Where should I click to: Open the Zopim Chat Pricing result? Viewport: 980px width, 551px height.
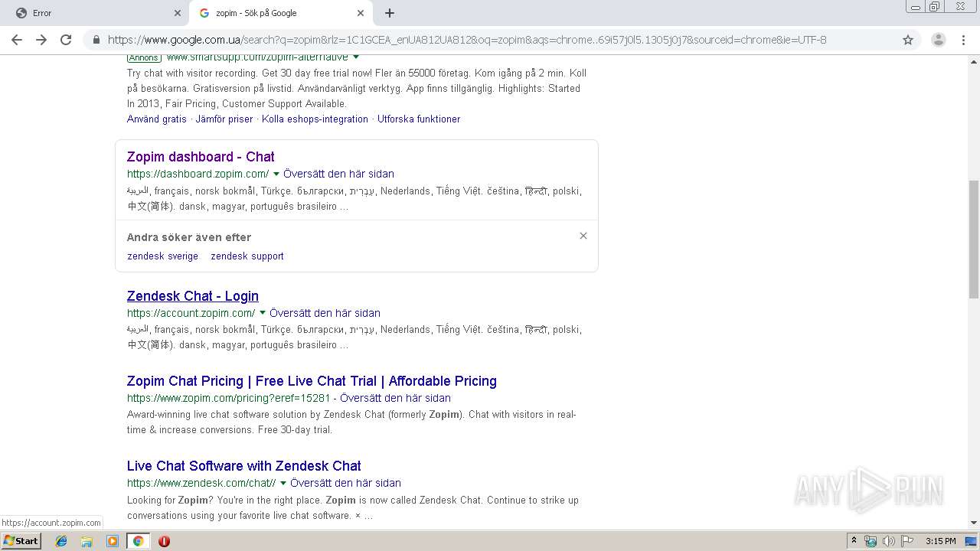pyautogui.click(x=312, y=380)
